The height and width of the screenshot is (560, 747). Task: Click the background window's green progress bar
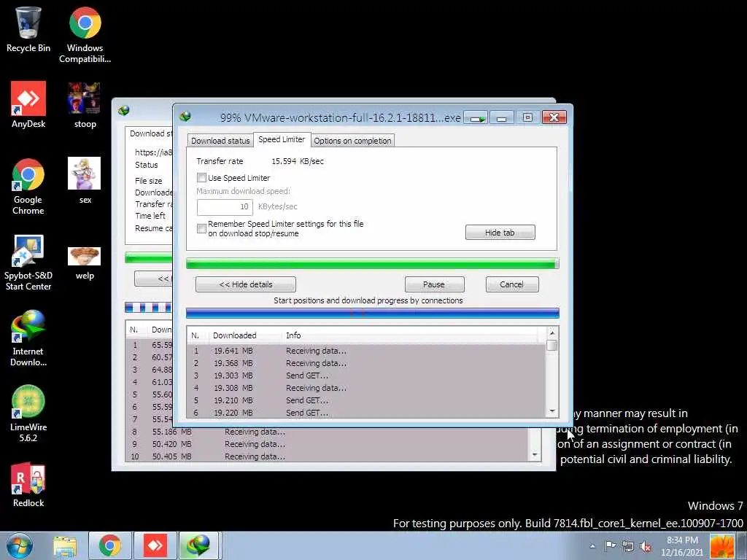coord(148,257)
